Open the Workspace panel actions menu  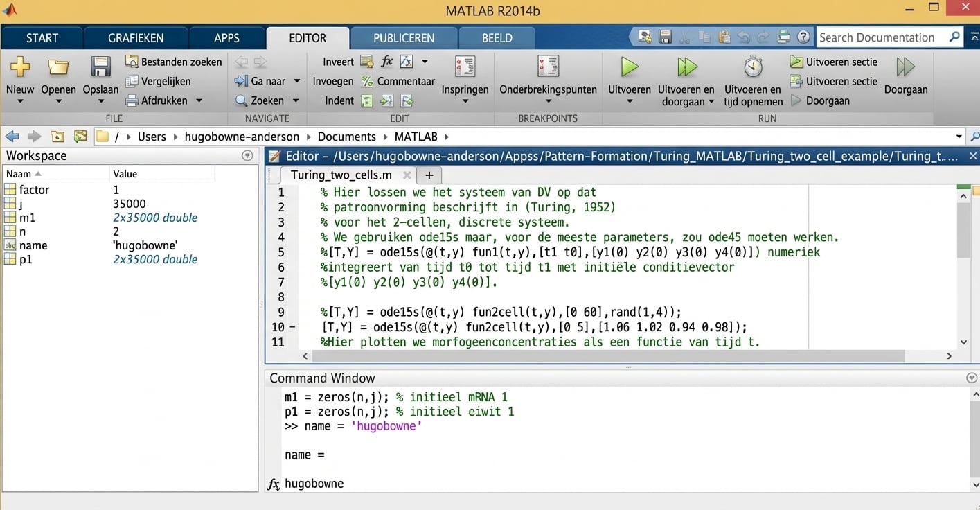tap(247, 156)
